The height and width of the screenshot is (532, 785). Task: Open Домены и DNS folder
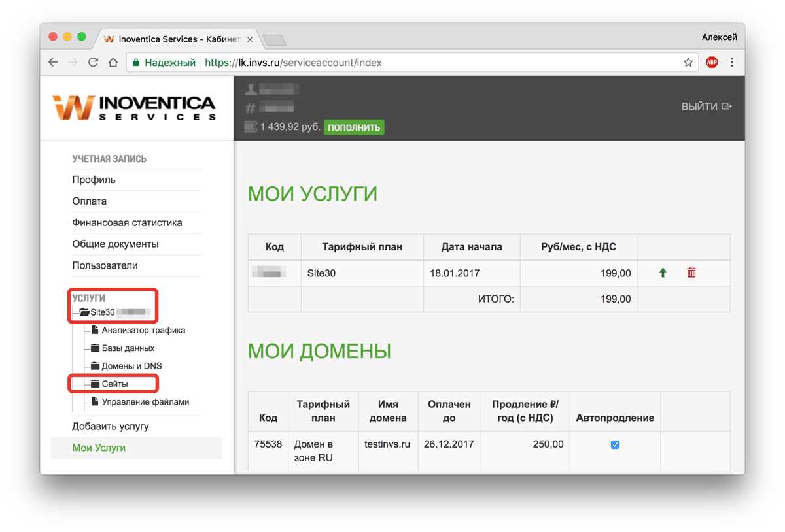tap(131, 366)
